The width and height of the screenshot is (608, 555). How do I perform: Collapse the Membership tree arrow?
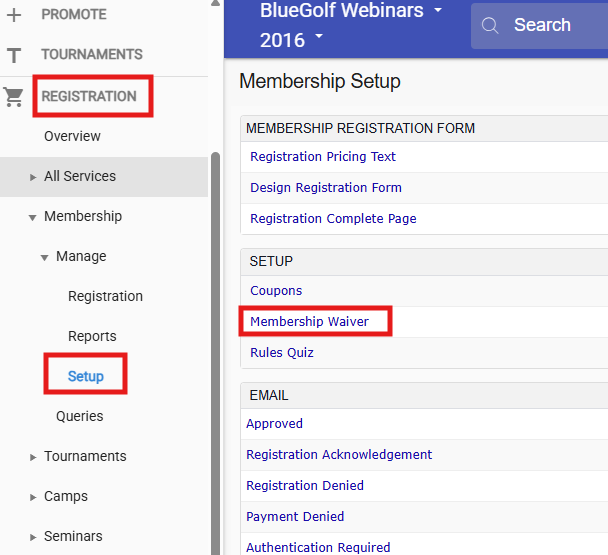coord(33,218)
